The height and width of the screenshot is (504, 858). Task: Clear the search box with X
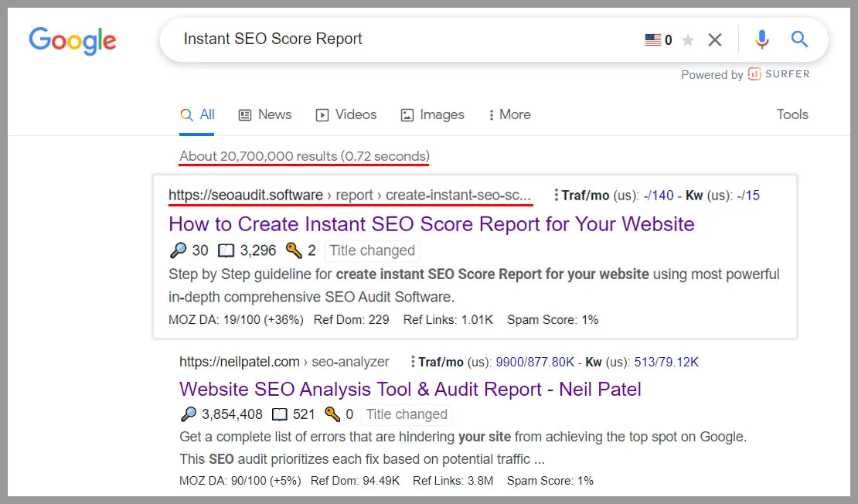(x=715, y=40)
